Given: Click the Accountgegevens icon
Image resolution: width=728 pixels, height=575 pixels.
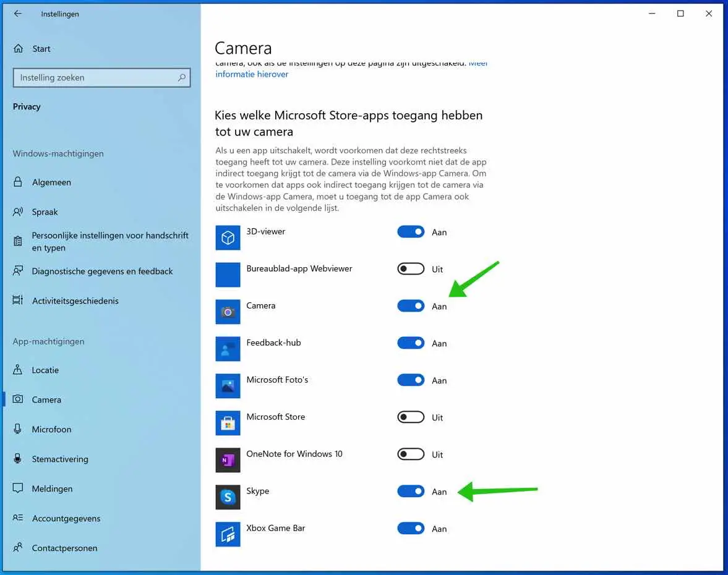Looking at the screenshot, I should pyautogui.click(x=18, y=517).
